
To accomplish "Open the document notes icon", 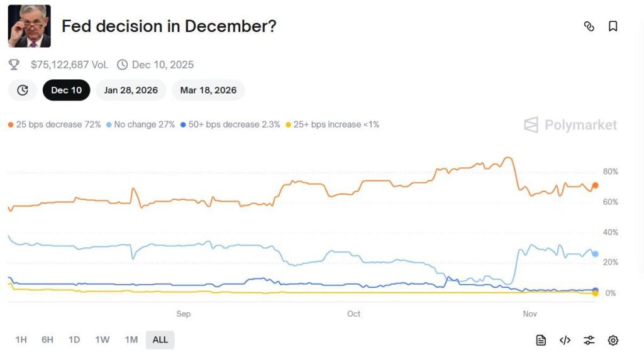I will click(x=541, y=340).
